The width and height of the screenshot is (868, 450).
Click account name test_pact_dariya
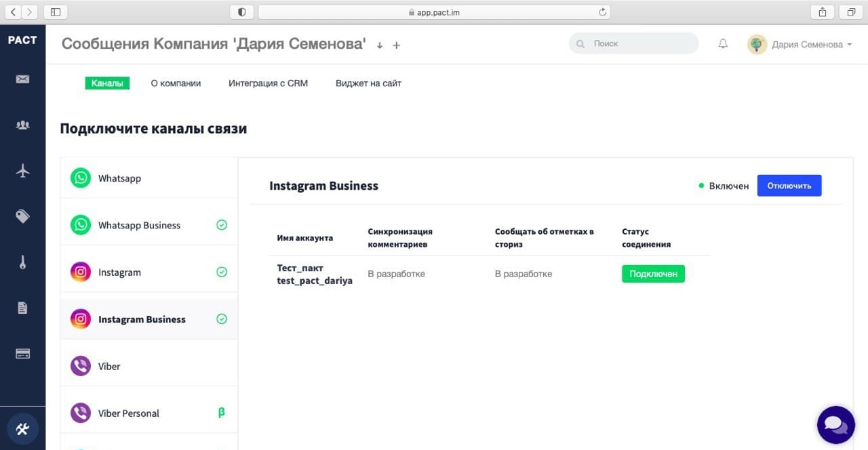(315, 281)
